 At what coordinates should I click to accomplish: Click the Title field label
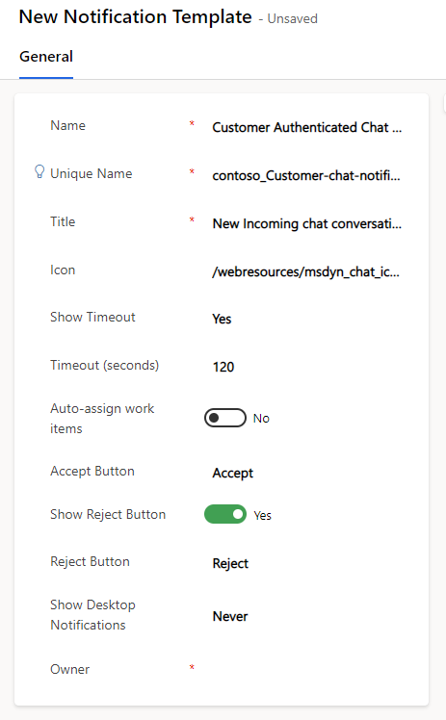coord(62,222)
